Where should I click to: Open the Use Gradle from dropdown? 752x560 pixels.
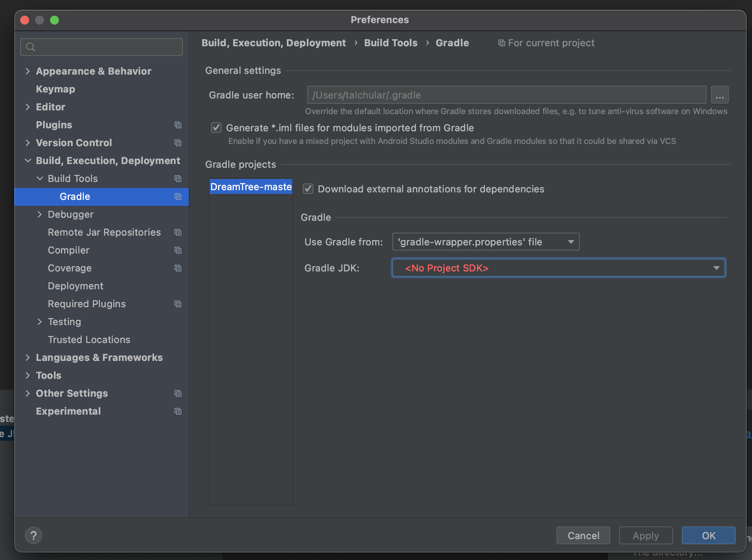point(486,242)
